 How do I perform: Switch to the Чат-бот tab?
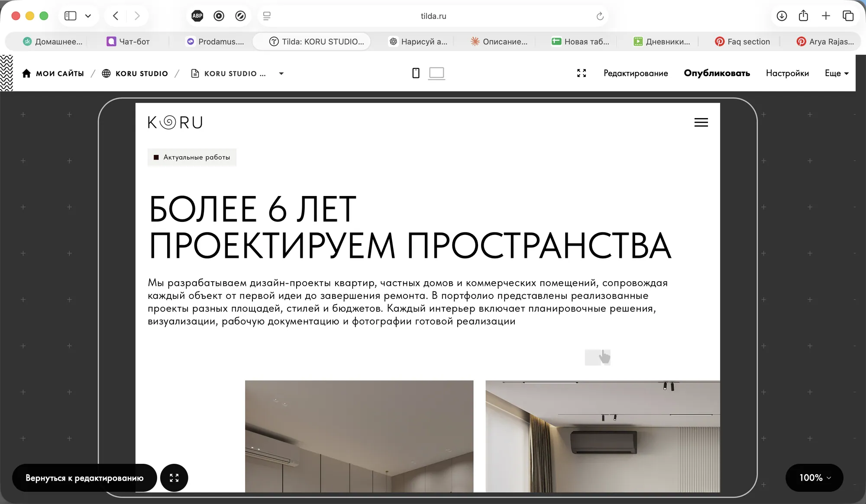(129, 42)
